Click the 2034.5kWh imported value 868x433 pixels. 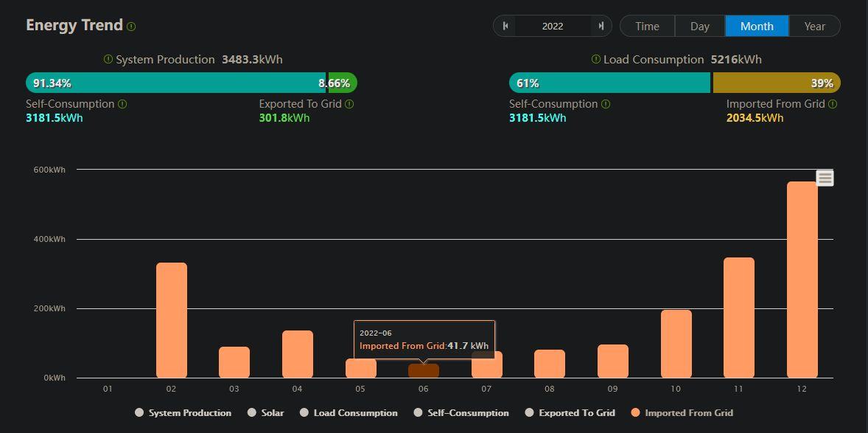pos(755,117)
